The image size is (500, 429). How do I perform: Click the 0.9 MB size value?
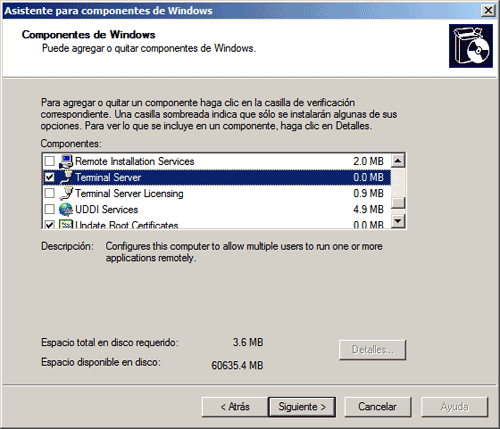[x=368, y=193]
